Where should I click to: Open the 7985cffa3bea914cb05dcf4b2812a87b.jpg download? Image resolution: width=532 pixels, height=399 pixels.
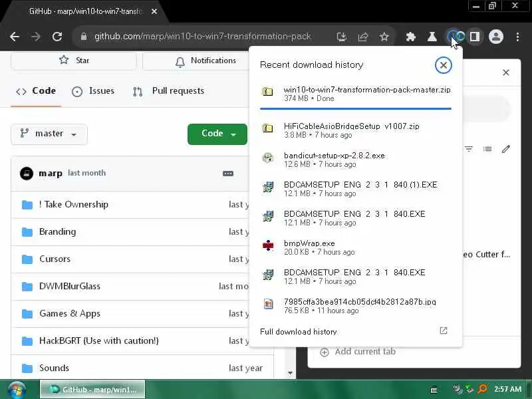(x=356, y=306)
